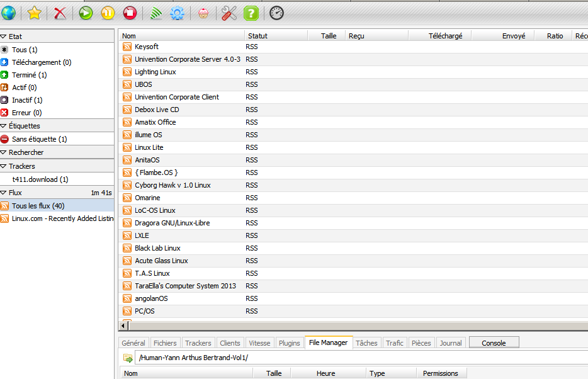
Task: Click the speedometer gauge icon
Action: click(x=276, y=13)
